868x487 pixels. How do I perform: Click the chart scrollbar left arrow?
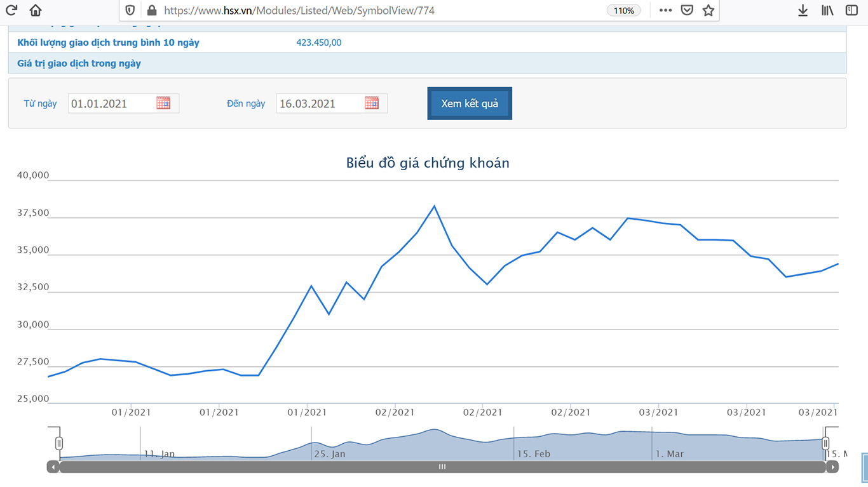tap(53, 467)
